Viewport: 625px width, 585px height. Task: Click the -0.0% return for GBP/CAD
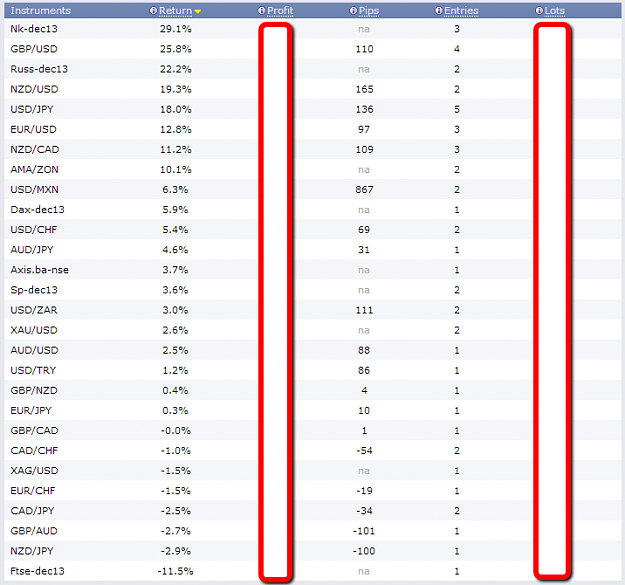[x=176, y=430]
